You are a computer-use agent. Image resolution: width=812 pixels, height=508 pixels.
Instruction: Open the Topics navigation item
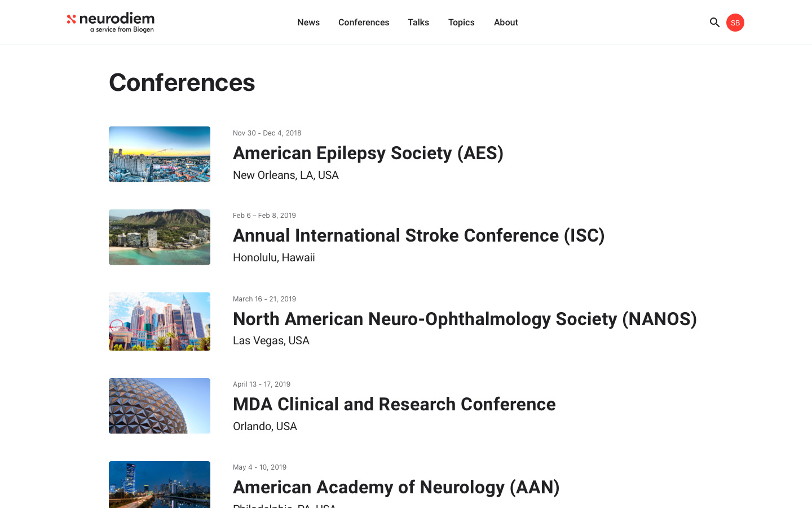click(461, 23)
